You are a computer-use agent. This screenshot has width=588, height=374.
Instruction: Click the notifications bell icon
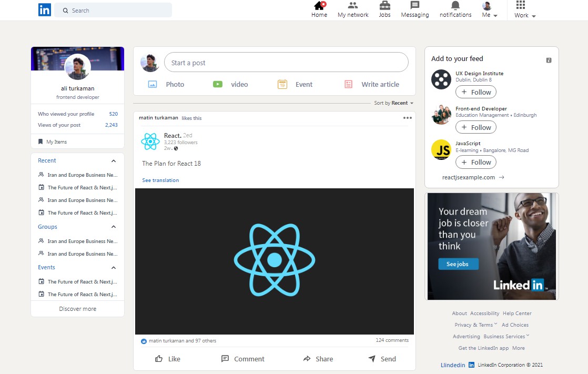coord(455,6)
